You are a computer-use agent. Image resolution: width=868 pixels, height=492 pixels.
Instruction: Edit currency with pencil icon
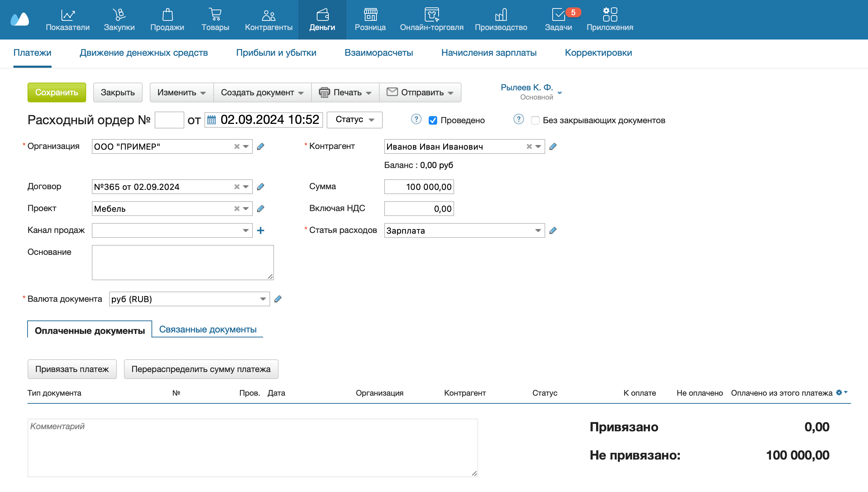pos(278,299)
